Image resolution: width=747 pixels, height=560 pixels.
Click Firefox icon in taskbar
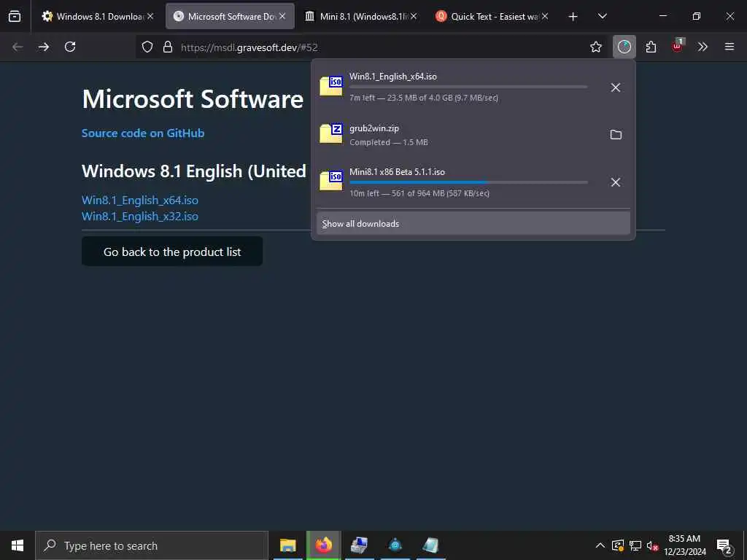pyautogui.click(x=323, y=545)
